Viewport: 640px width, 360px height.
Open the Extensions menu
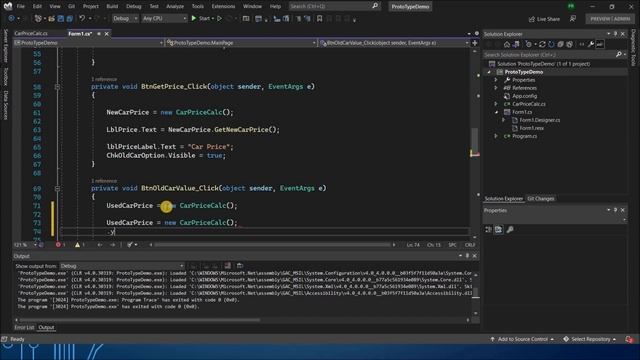(x=223, y=6)
